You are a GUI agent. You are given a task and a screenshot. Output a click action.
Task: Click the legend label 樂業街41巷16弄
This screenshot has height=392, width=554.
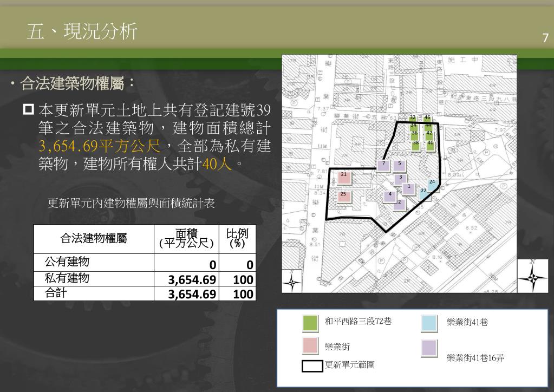tap(475, 358)
